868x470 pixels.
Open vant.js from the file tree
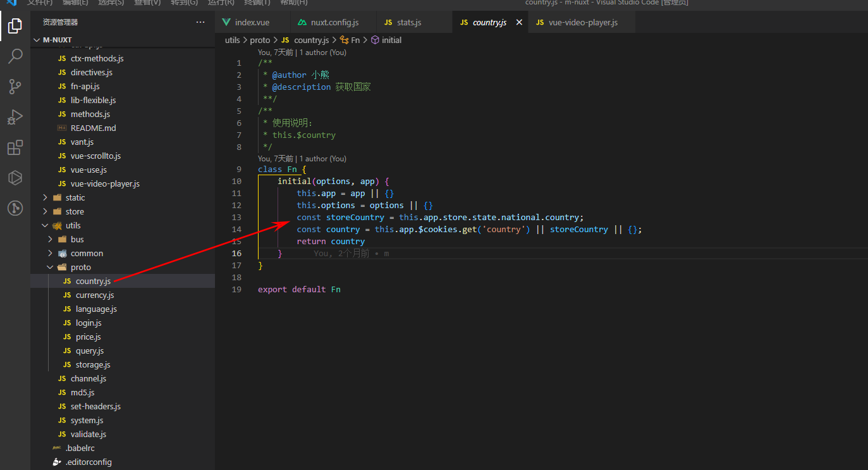pos(82,142)
